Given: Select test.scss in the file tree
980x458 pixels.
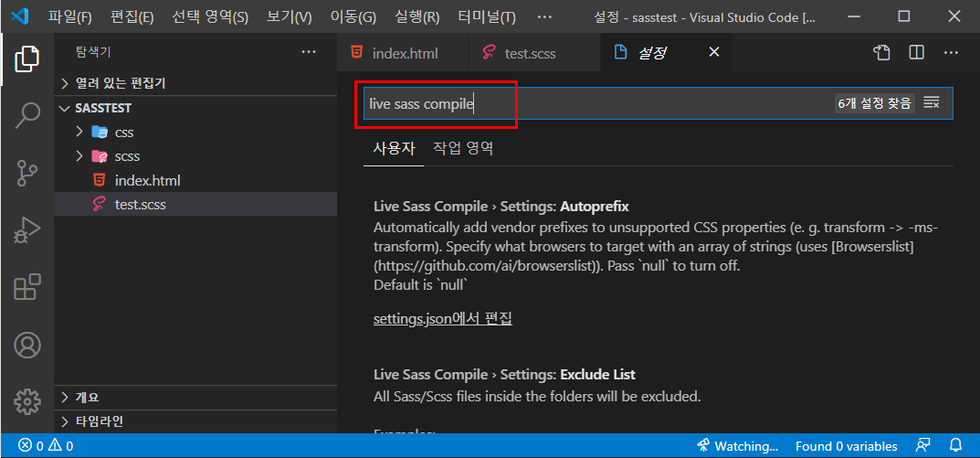Looking at the screenshot, I should click(x=195, y=204).
